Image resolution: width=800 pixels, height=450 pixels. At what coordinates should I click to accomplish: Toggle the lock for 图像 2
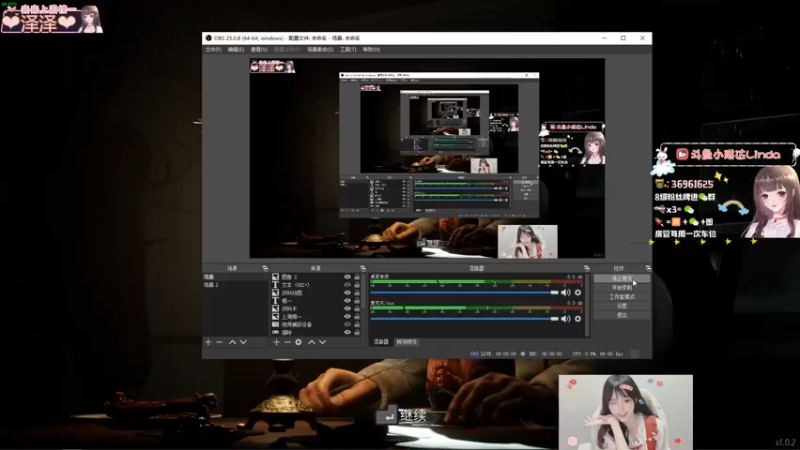357,277
